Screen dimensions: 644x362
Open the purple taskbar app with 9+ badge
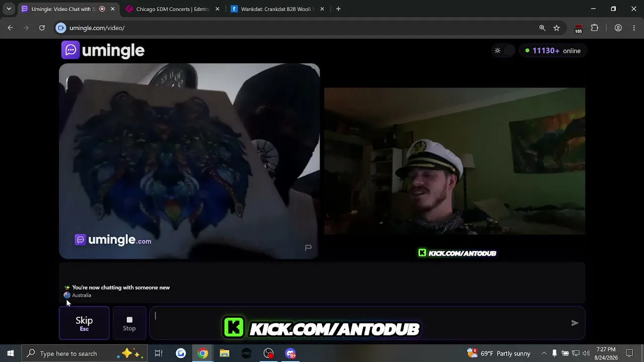click(291, 353)
